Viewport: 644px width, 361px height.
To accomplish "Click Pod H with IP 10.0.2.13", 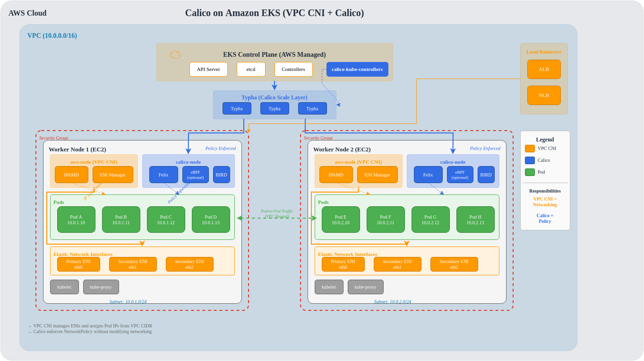I will (x=475, y=220).
